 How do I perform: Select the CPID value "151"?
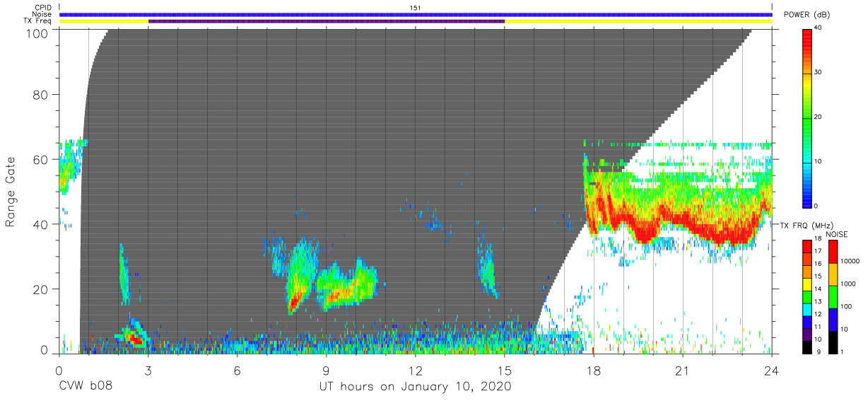tap(416, 8)
